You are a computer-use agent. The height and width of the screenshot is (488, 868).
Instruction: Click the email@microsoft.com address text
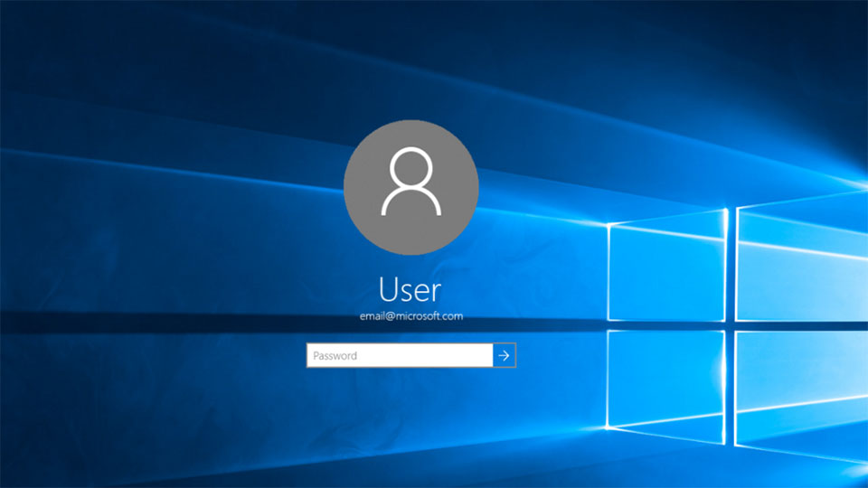pos(410,316)
